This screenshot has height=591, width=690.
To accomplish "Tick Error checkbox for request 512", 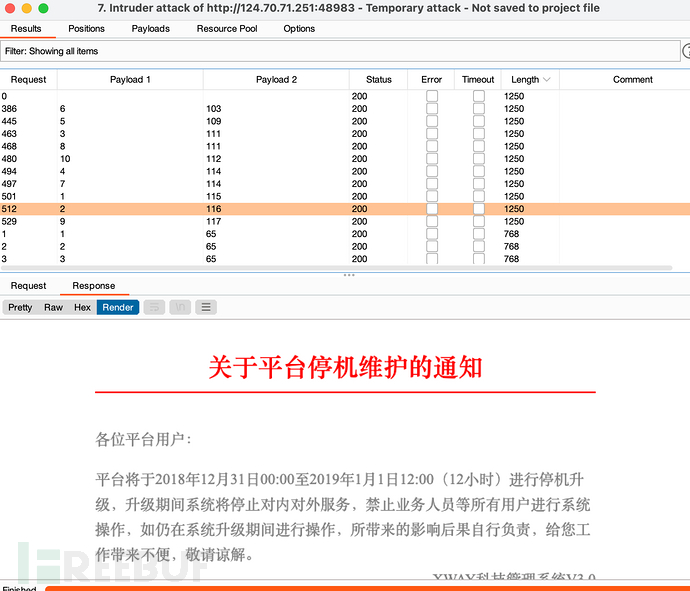I will coord(432,209).
